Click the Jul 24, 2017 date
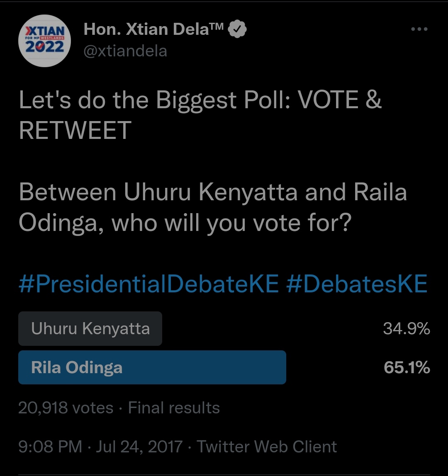448x476 pixels. click(x=139, y=447)
